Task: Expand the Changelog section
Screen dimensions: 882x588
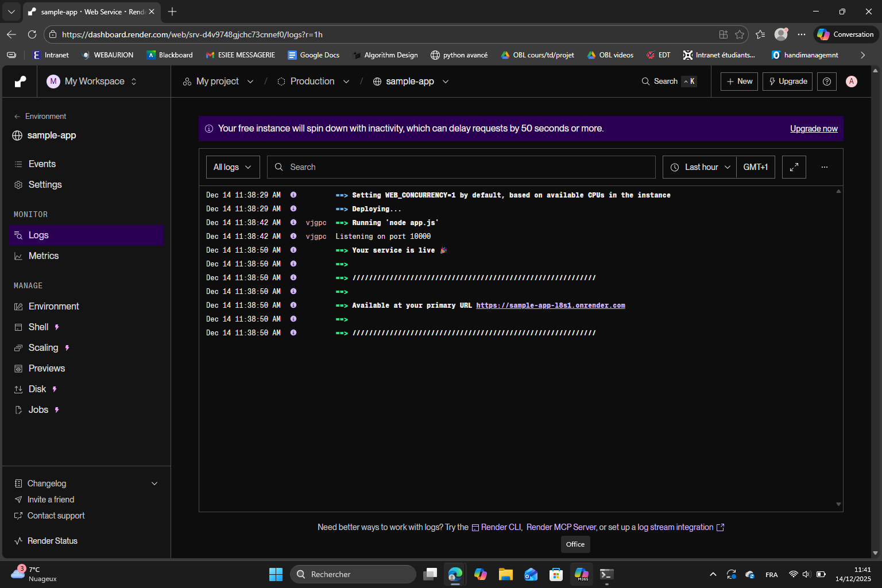Action: pos(154,483)
